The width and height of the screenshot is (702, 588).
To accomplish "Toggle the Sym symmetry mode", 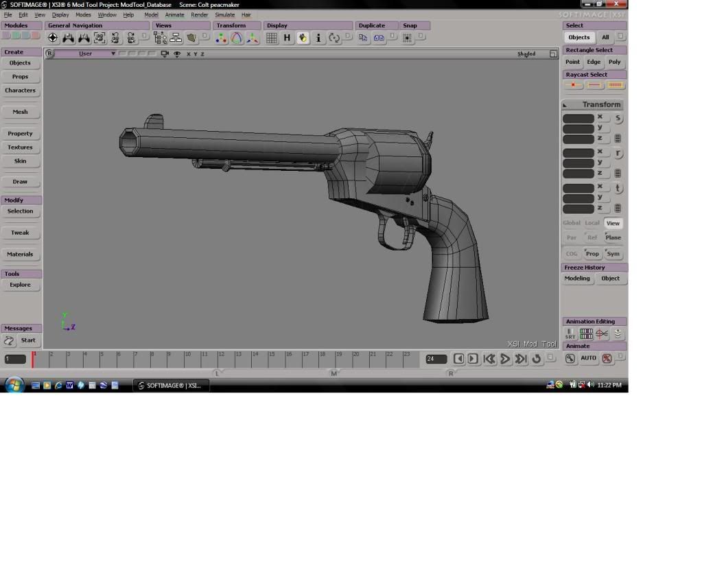I will click(613, 254).
